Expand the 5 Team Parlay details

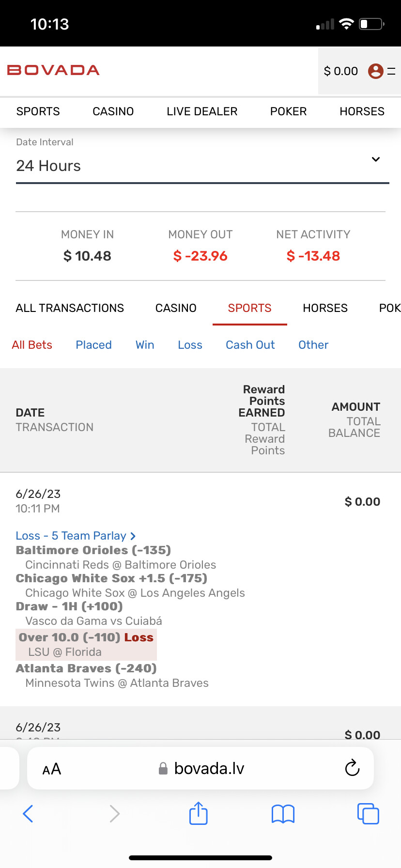(76, 536)
